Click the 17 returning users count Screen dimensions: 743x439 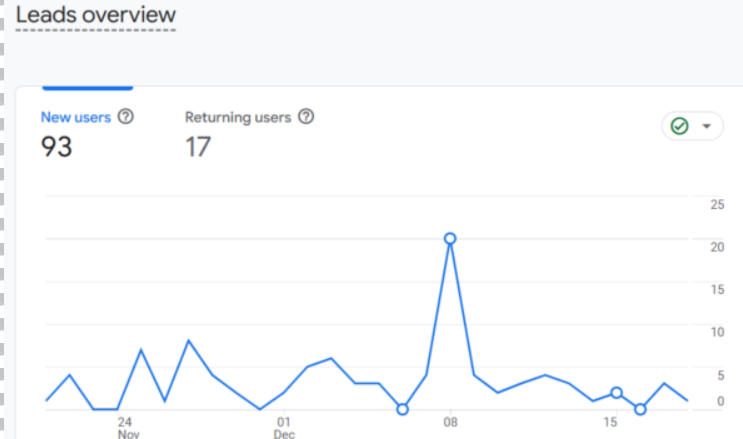point(198,146)
